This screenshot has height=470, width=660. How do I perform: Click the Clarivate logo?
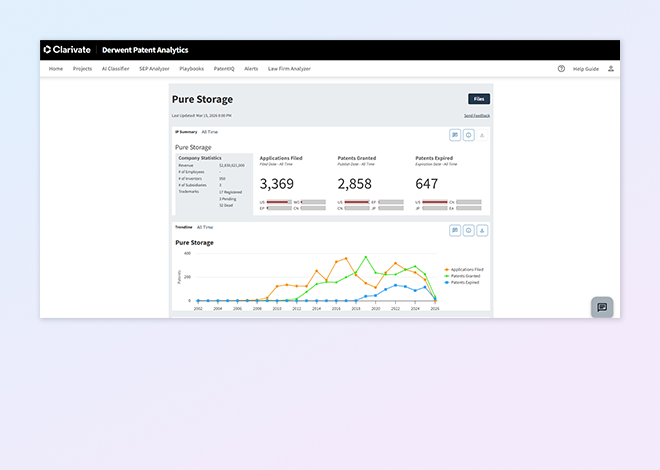click(x=67, y=50)
